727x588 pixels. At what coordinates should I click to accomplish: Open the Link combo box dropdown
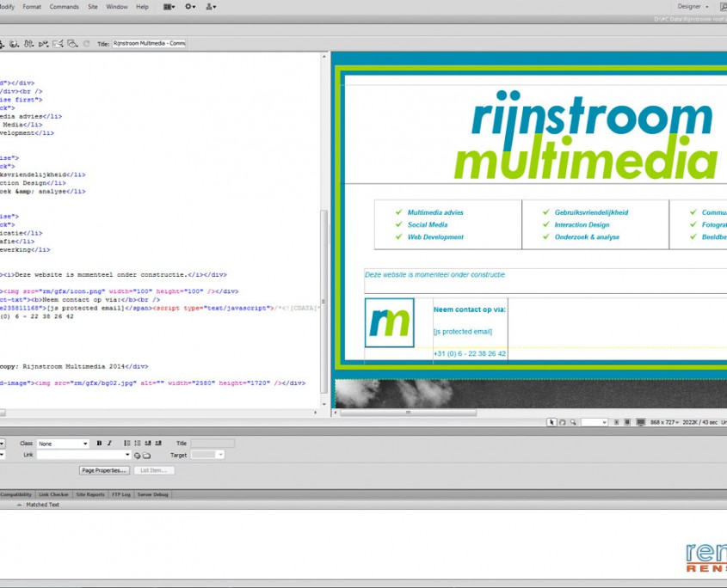127,455
